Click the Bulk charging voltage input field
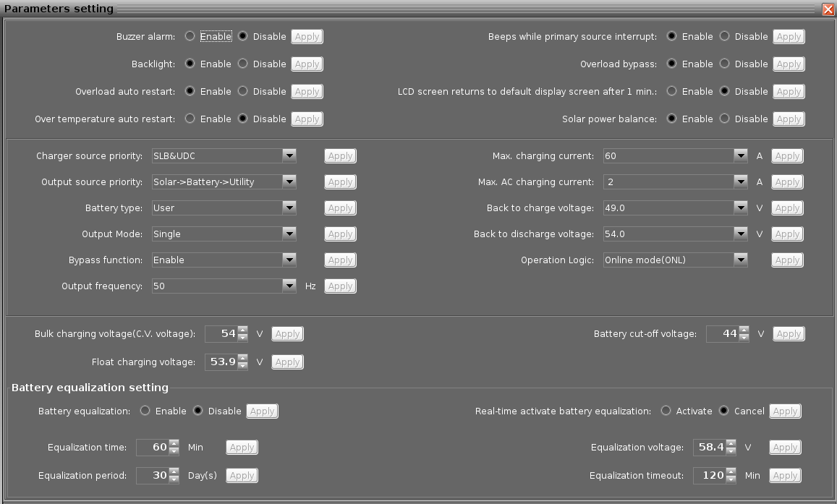This screenshot has width=837, height=504. click(x=221, y=334)
